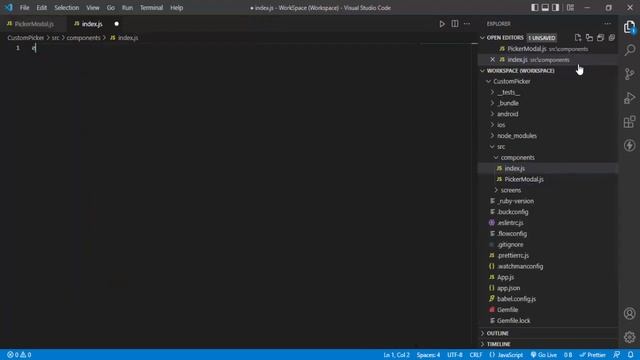Create a new untitled file in Open Editors
Image resolution: width=640 pixels, height=360 pixels.
pos(578,38)
